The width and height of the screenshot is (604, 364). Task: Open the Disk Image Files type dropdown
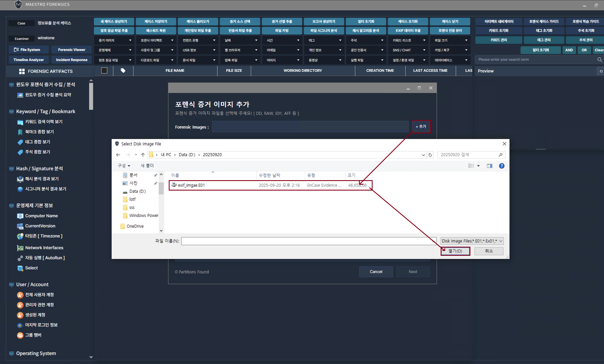pyautogui.click(x=472, y=241)
